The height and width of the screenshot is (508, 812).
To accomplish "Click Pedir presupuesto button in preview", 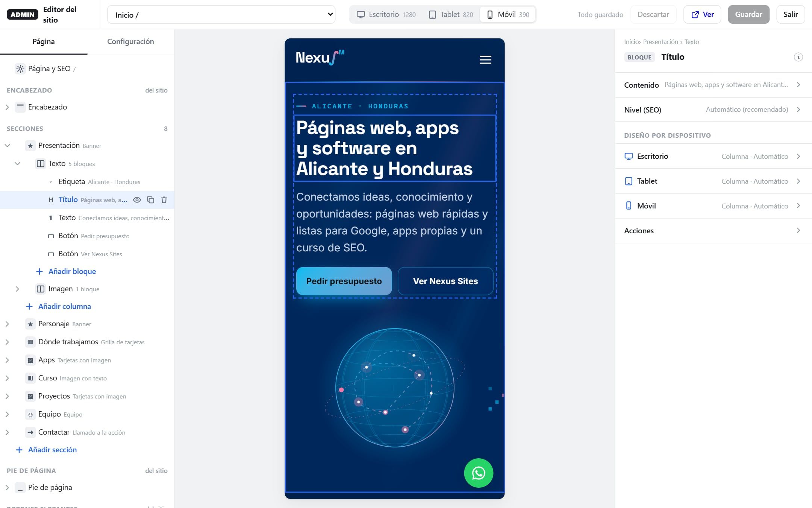I will 344,281.
